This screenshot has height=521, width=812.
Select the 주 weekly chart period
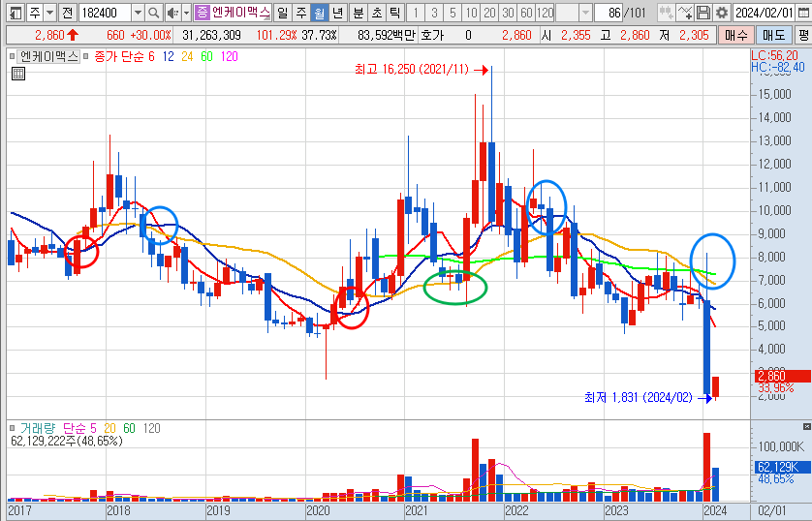click(301, 13)
